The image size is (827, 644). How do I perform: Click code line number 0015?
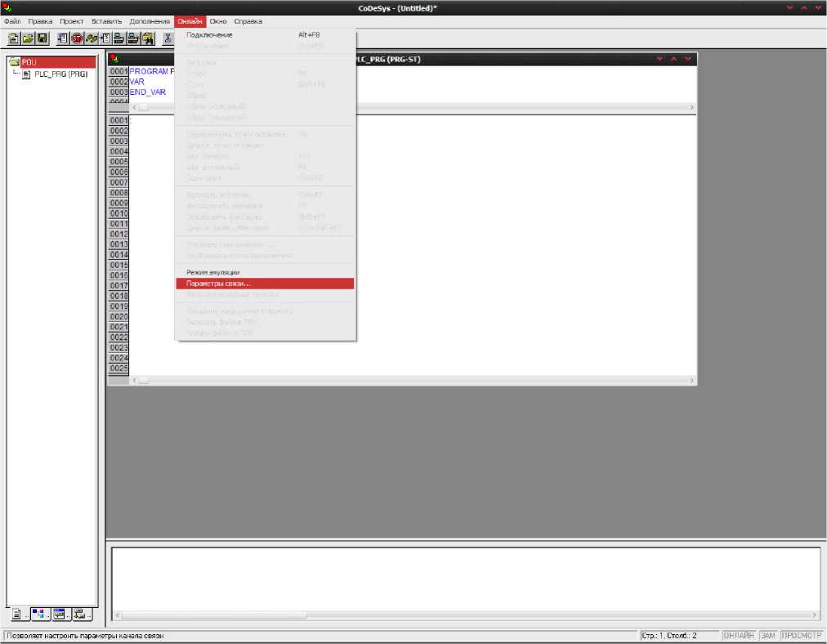(x=118, y=266)
